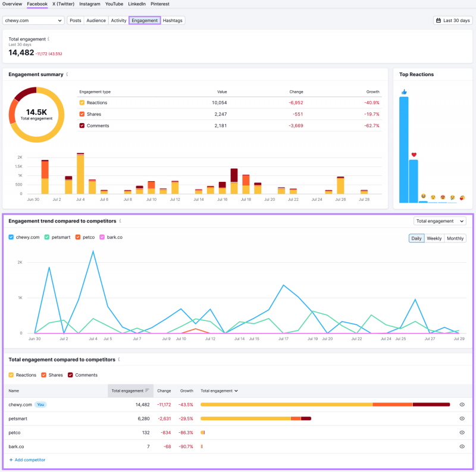The width and height of the screenshot is (476, 472).
Task: Click the calendar icon in Last 30 days
Action: (x=439, y=20)
